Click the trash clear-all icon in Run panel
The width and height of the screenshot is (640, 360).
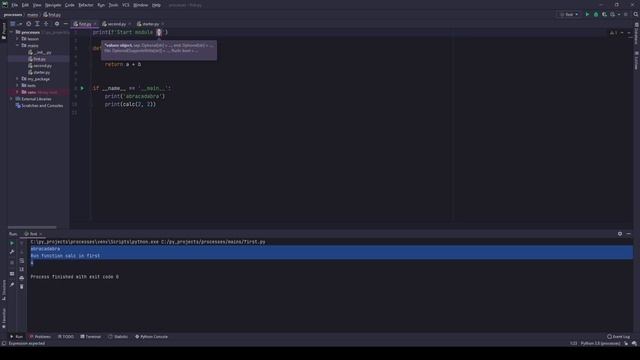(22, 287)
